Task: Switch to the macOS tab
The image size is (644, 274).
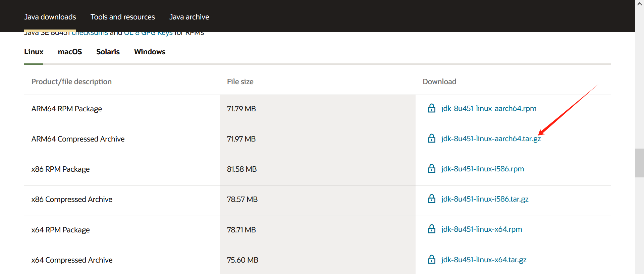Action: 70,52
